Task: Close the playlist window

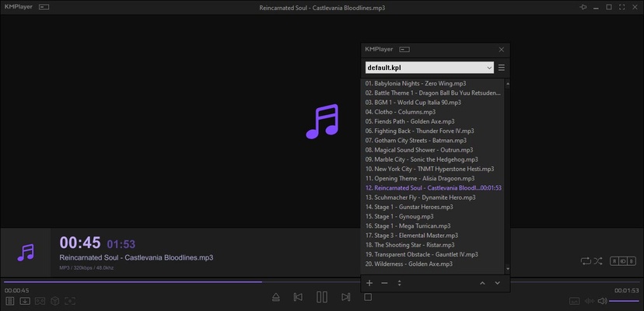Action: click(501, 49)
